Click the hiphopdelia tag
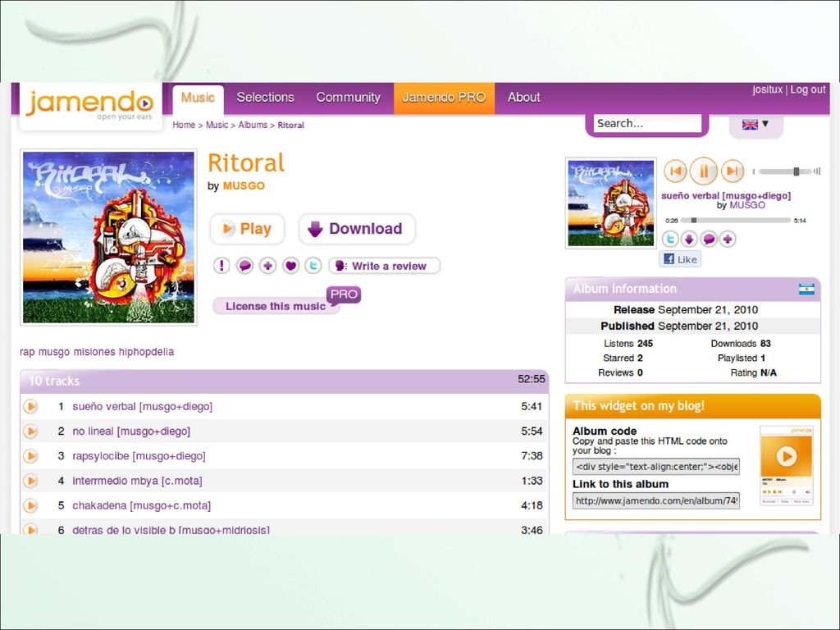840x630 pixels. coord(146,352)
